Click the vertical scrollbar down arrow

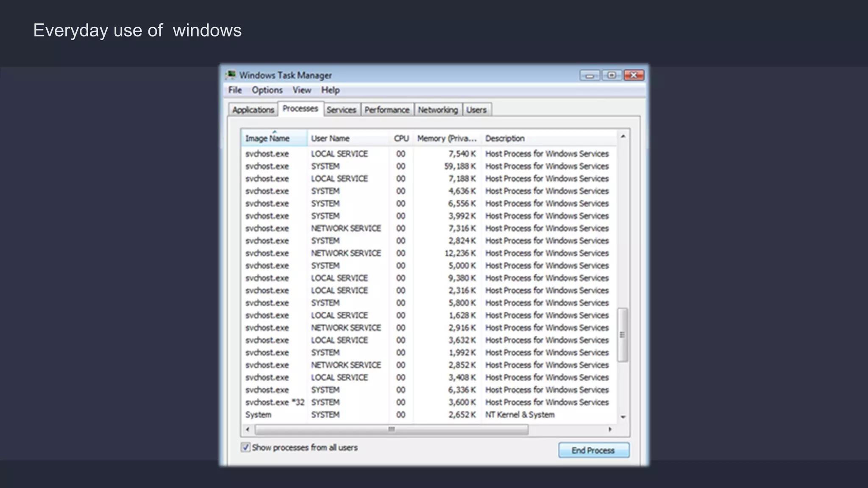tap(623, 417)
